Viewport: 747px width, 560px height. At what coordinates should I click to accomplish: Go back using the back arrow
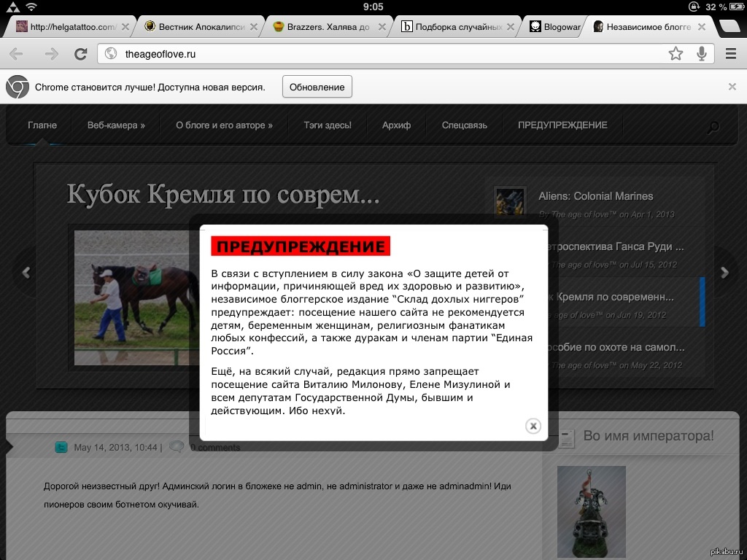point(16,54)
